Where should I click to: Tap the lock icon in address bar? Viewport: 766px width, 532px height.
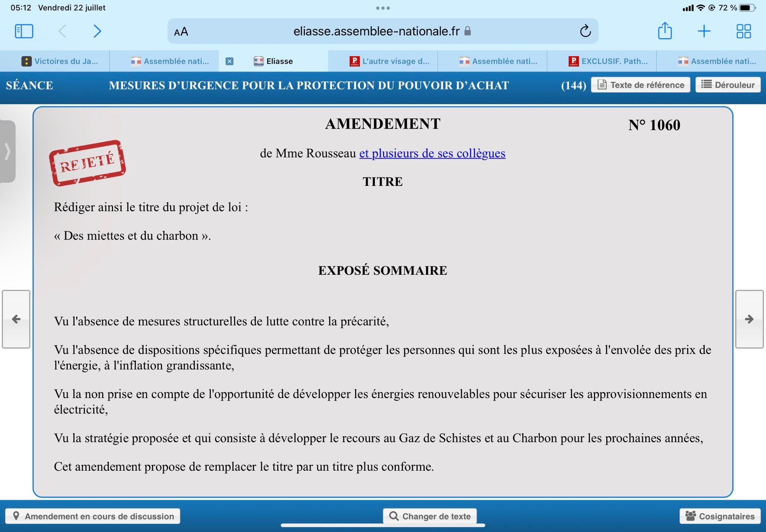click(467, 31)
